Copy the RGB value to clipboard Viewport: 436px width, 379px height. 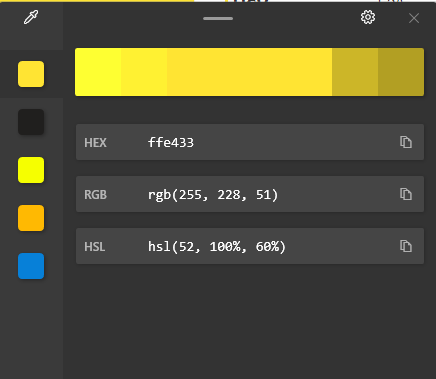point(406,194)
